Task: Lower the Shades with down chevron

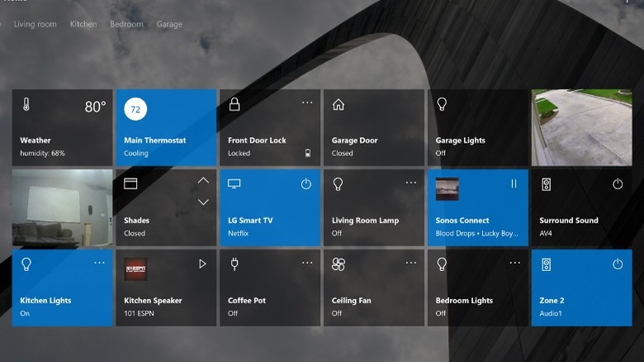Action: 203,202
